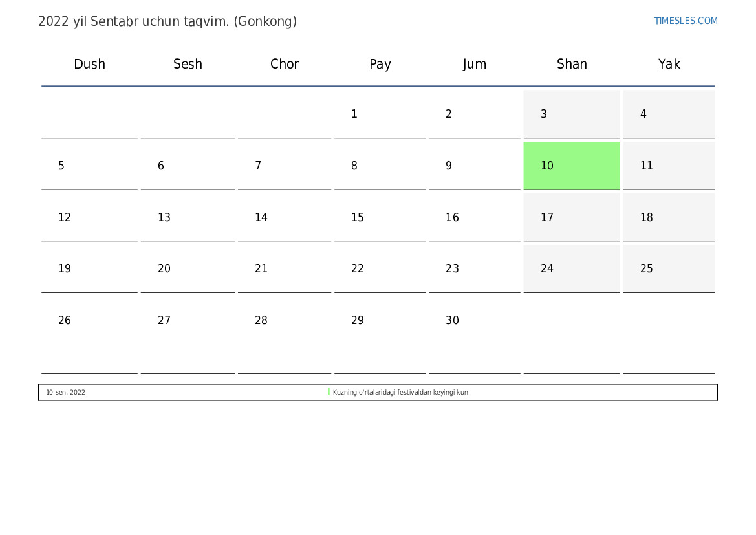This screenshot has height=535, width=756.
Task: Select Sunday day 18
Action: click(669, 217)
